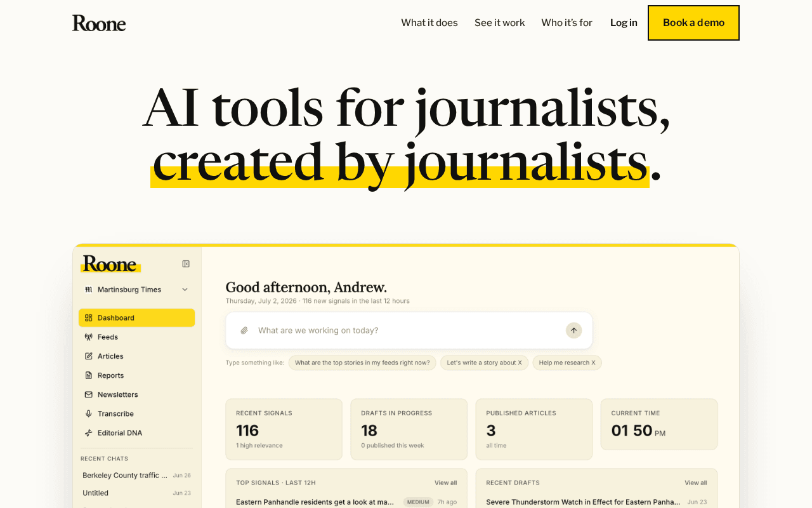
Task: Click the Book a demo button
Action: pyautogui.click(x=693, y=23)
